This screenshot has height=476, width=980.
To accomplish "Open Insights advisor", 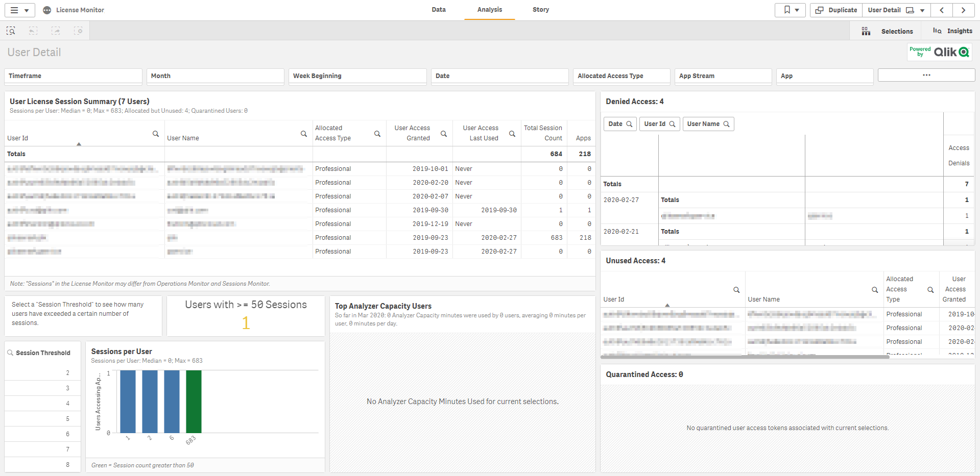I will pos(952,31).
